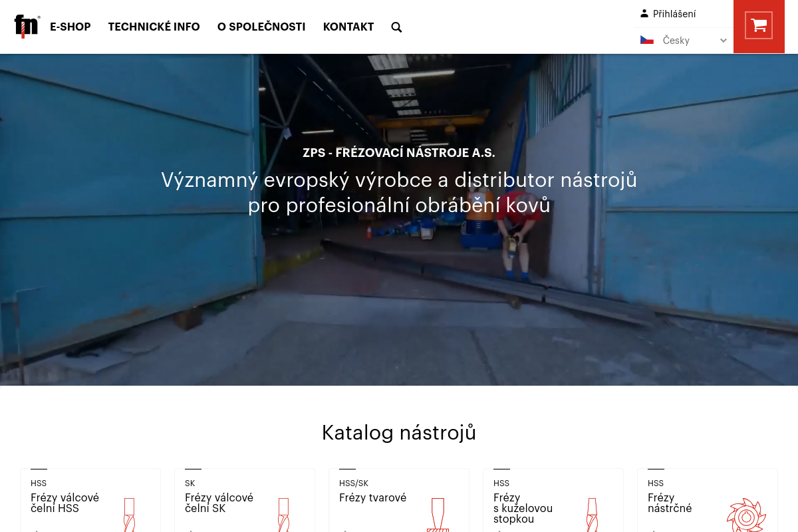Screen dimensions: 798x532
Task: Open Frézy tvarové category
Action: point(372,497)
